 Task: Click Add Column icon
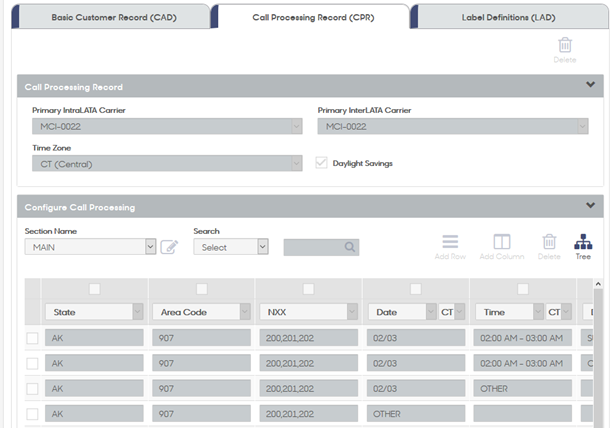tap(502, 242)
